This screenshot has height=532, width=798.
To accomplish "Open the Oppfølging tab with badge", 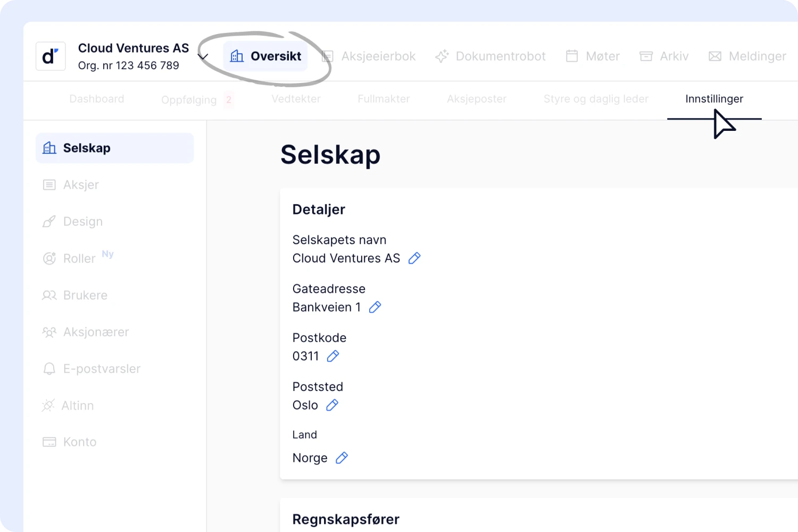I will (189, 100).
